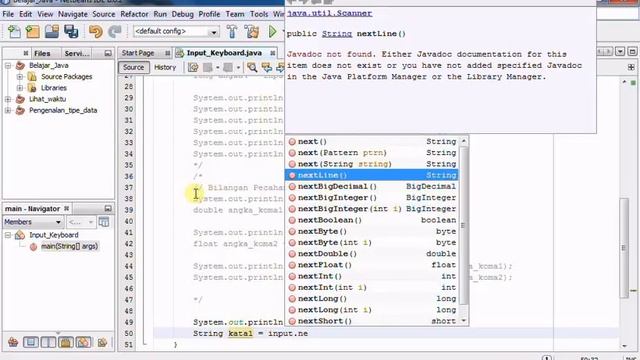Minimize the Navigator panel
The image size is (640, 360).
108,209
